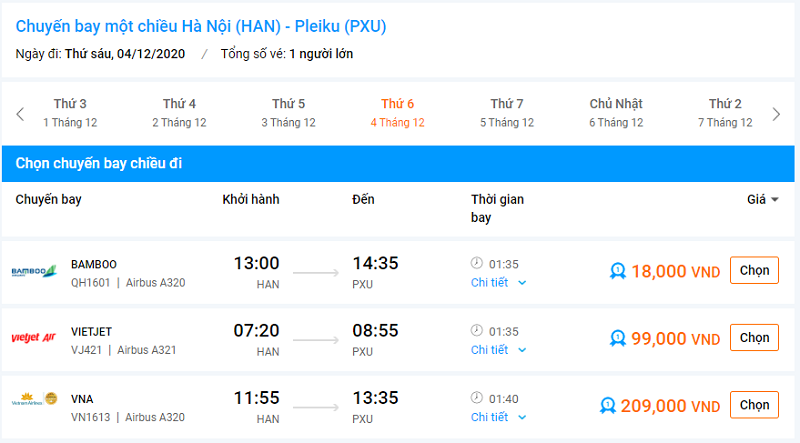This screenshot has width=800, height=443.
Task: Click the next dates right arrow
Action: point(776,114)
